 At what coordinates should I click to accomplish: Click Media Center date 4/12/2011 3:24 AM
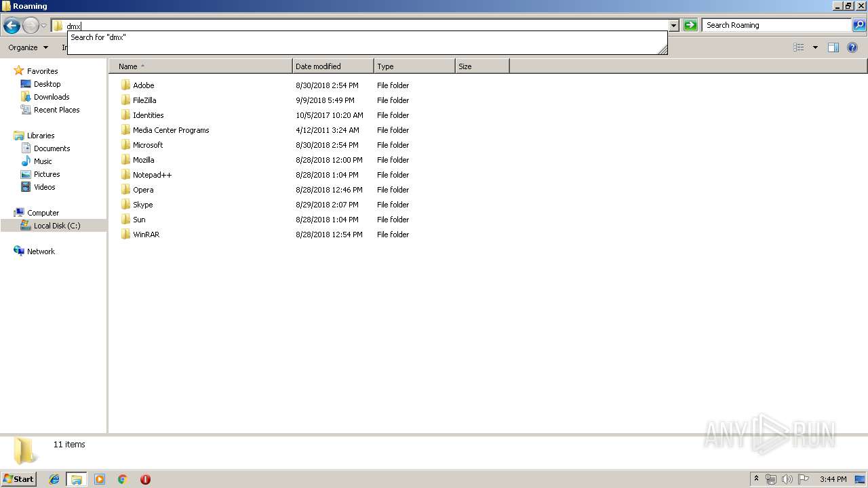(328, 130)
